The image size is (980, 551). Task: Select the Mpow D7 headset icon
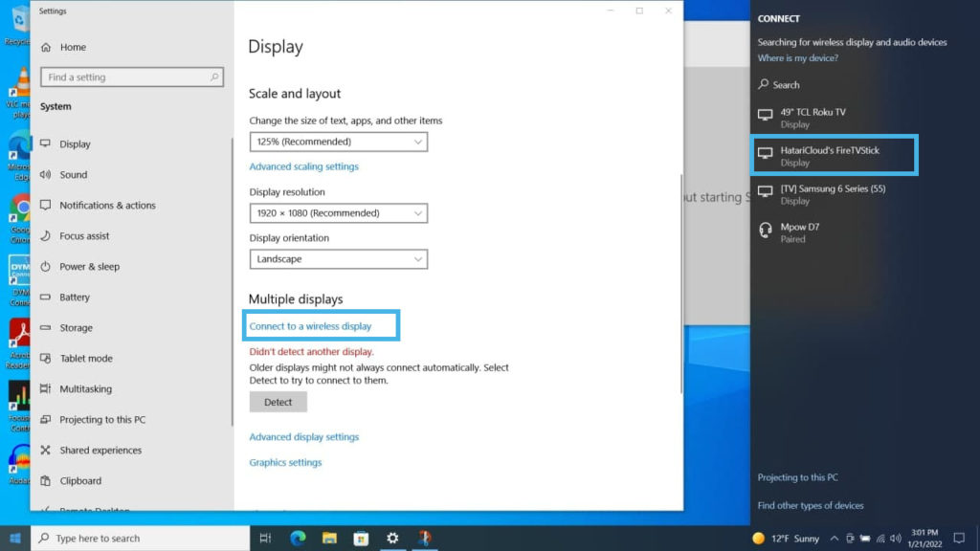(x=765, y=231)
